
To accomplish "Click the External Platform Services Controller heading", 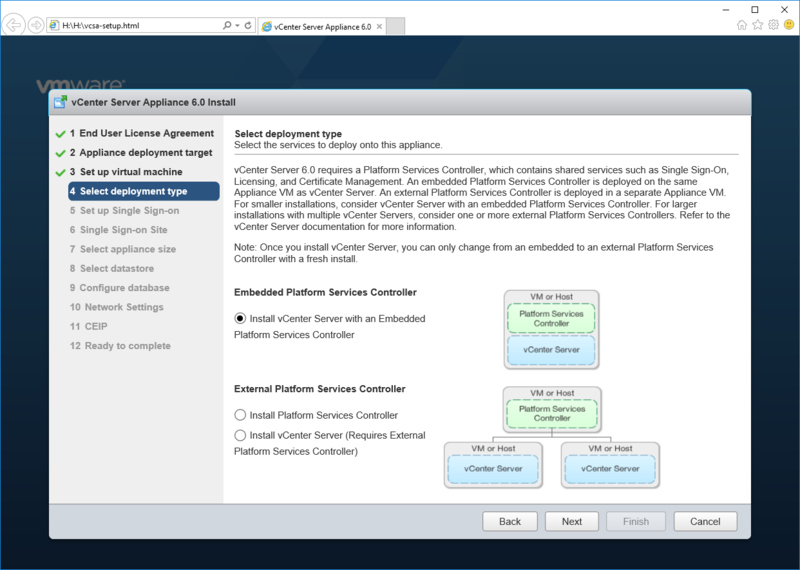I will point(319,389).
